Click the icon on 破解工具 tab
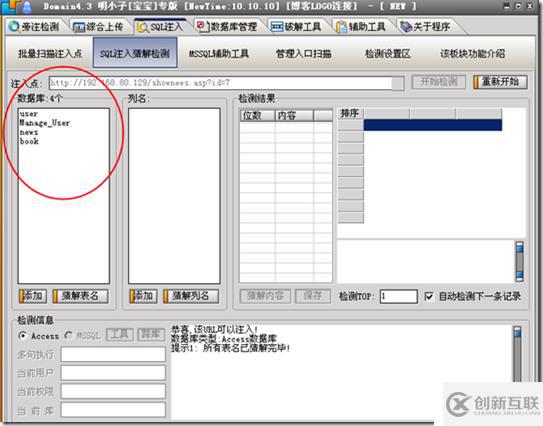543x426 pixels. [277, 27]
